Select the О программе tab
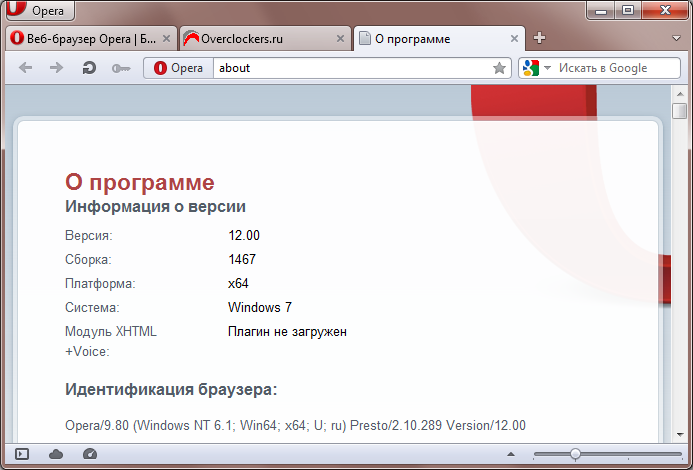693x470 pixels. click(439, 39)
